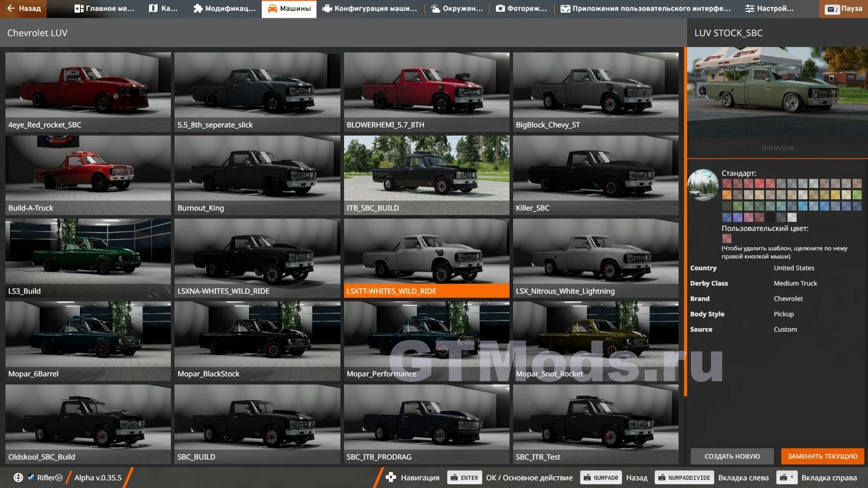Choose the Mopar_BlackStock thumbnail

pyautogui.click(x=257, y=341)
